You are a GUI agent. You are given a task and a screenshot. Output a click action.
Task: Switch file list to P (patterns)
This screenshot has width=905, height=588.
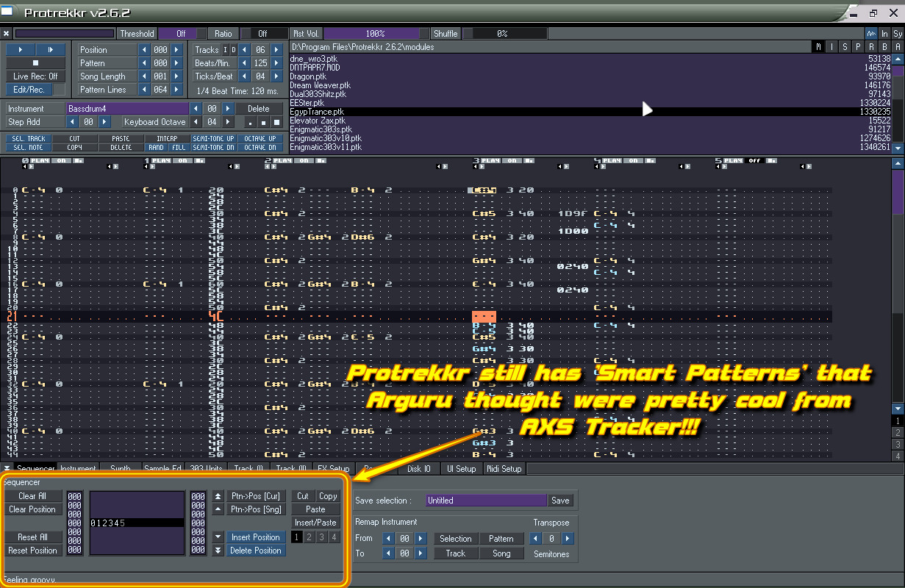pyautogui.click(x=859, y=47)
